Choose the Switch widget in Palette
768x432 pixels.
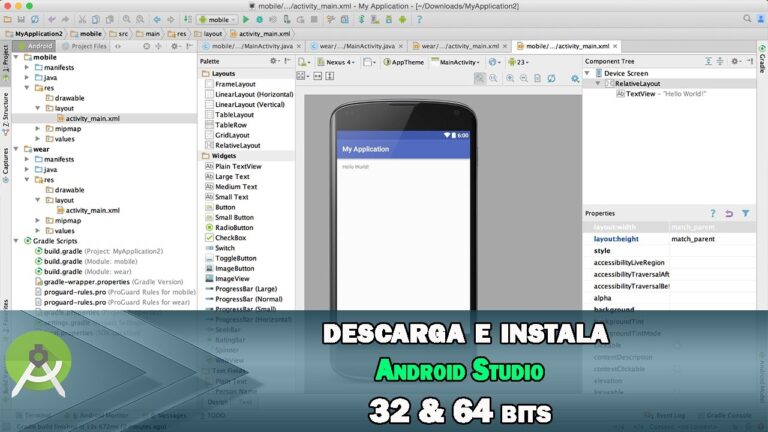[x=226, y=248]
